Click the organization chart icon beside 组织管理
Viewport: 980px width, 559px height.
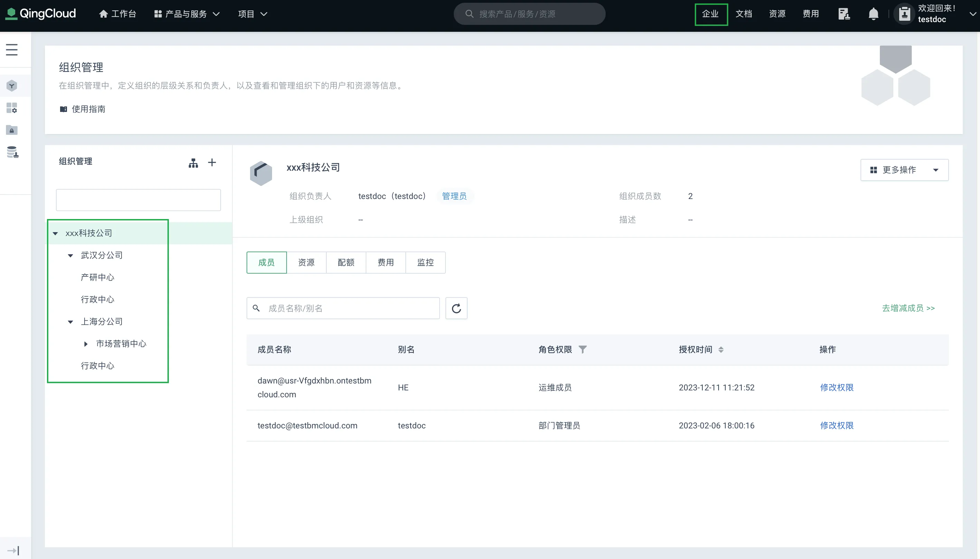194,162
